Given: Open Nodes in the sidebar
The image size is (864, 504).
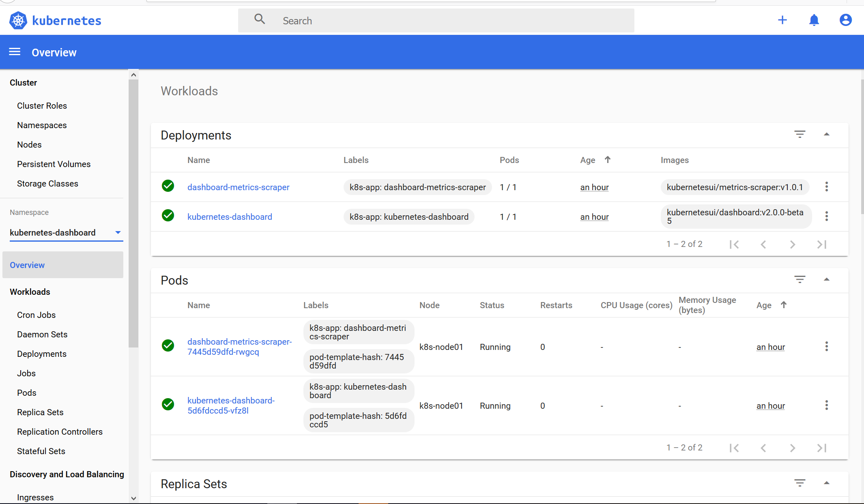Looking at the screenshot, I should click(29, 144).
